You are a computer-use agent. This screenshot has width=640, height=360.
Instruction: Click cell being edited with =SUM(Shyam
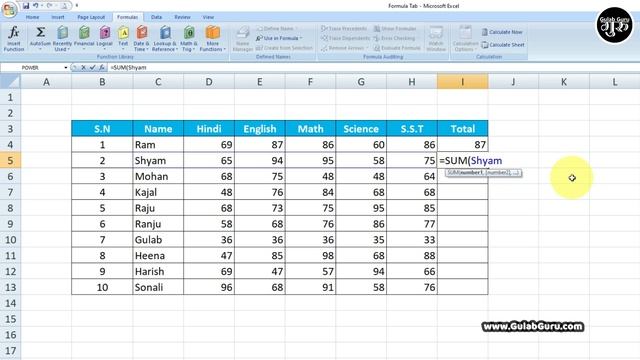pos(471,160)
